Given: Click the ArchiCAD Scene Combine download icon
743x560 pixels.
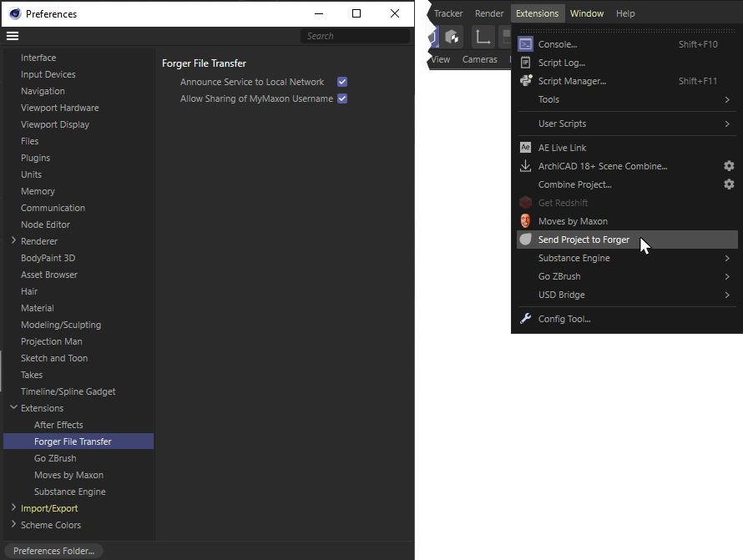Looking at the screenshot, I should tap(525, 166).
